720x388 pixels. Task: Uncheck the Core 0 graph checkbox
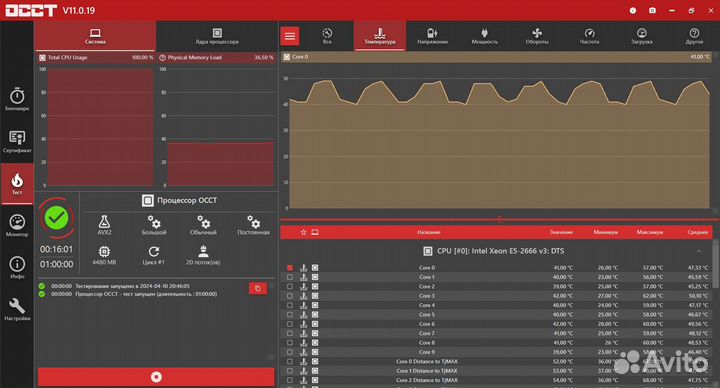pos(290,268)
